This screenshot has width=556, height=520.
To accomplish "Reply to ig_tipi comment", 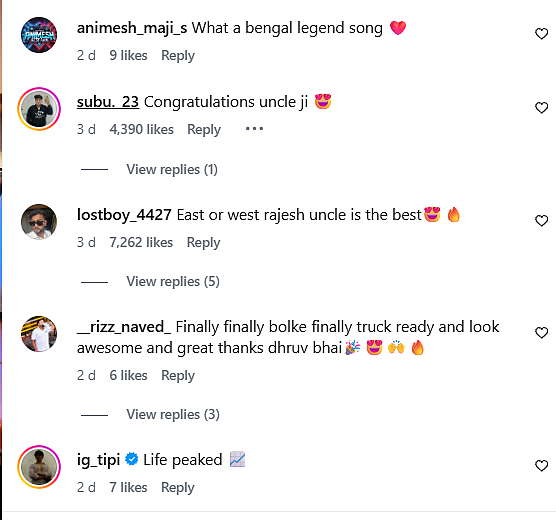I will pos(178,487).
